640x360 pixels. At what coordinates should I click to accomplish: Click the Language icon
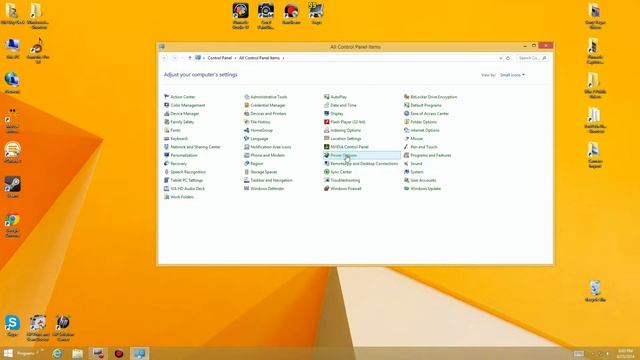[x=247, y=139]
